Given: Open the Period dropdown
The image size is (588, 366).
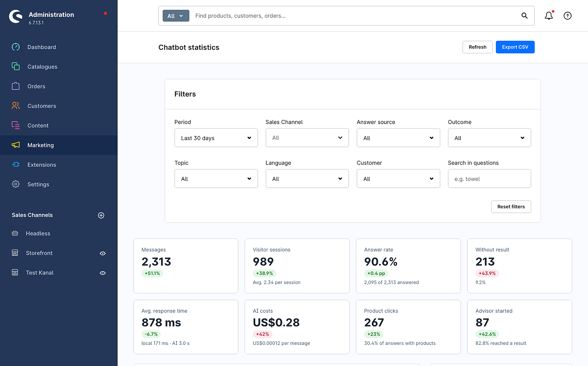Looking at the screenshot, I should [216, 138].
